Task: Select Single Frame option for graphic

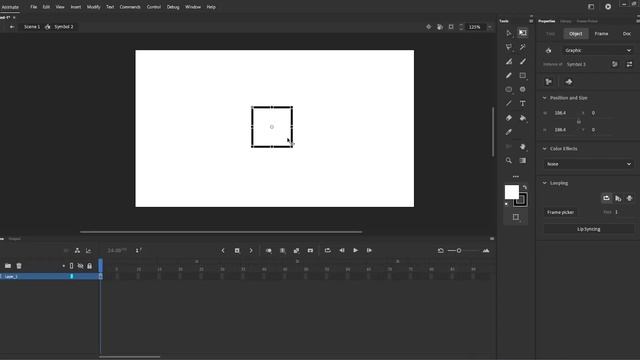Action: tap(630, 198)
